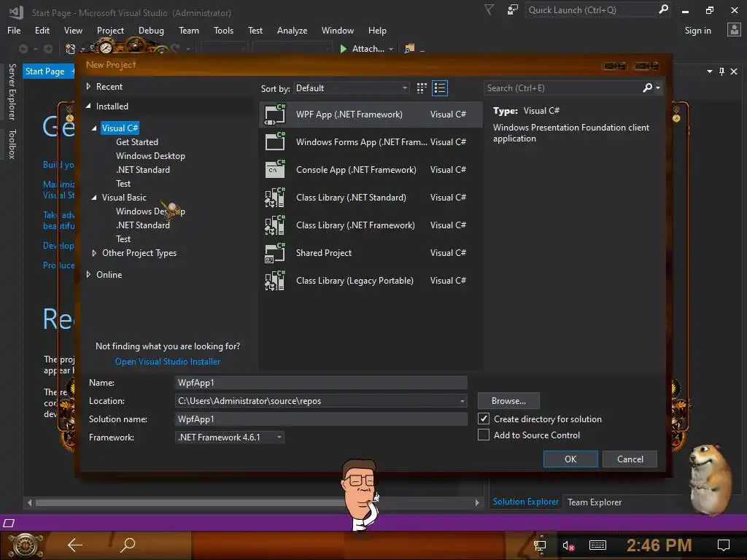Select the Shared Project template icon
The width and height of the screenshot is (747, 560).
point(275,253)
